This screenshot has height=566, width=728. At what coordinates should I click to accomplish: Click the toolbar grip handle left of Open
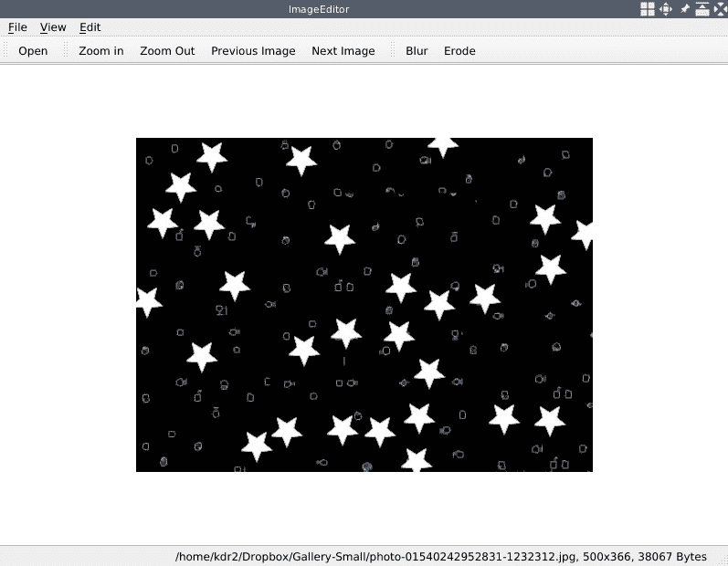click(6, 51)
